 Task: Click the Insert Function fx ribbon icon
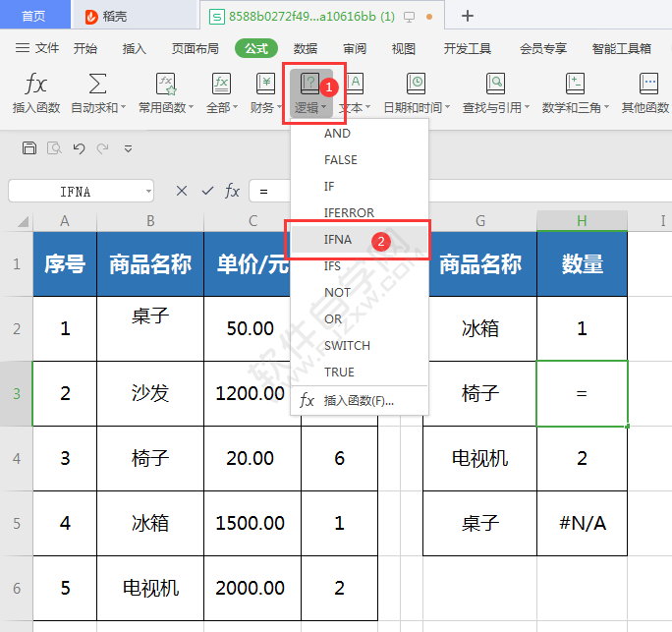[x=35, y=84]
